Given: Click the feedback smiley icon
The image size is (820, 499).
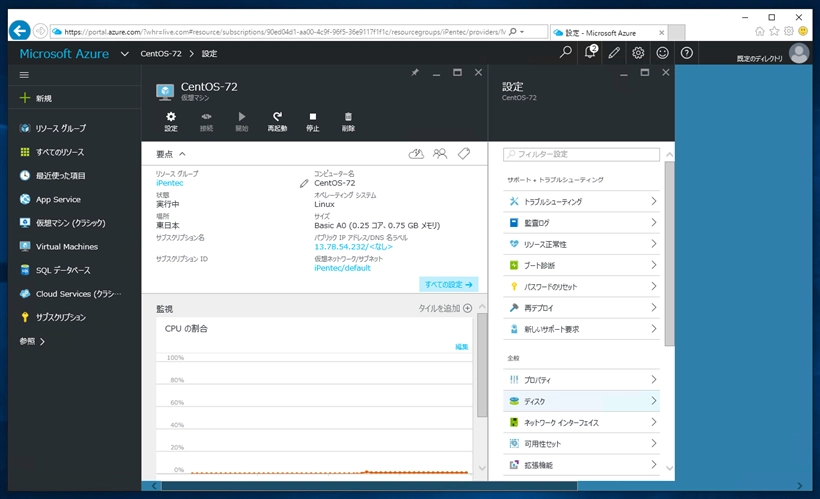Looking at the screenshot, I should [663, 53].
